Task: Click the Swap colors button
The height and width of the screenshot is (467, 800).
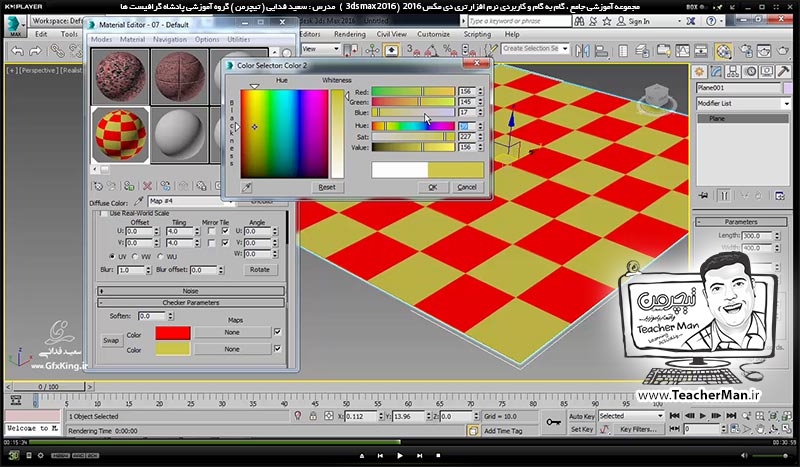Action: point(111,340)
